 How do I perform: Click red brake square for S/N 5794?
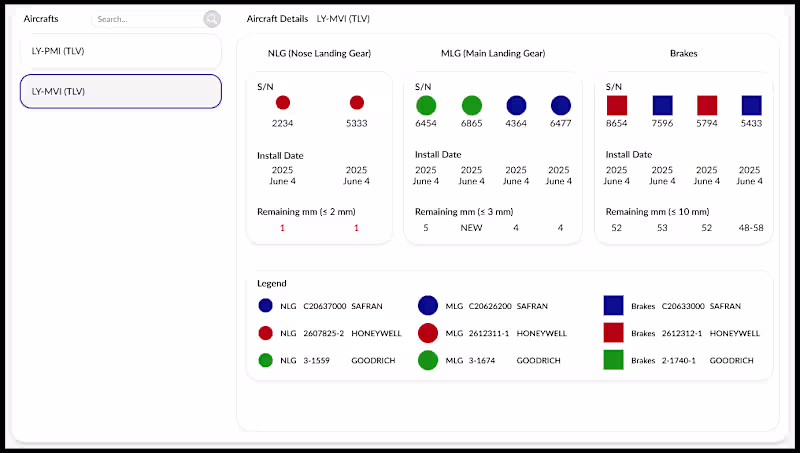(707, 105)
